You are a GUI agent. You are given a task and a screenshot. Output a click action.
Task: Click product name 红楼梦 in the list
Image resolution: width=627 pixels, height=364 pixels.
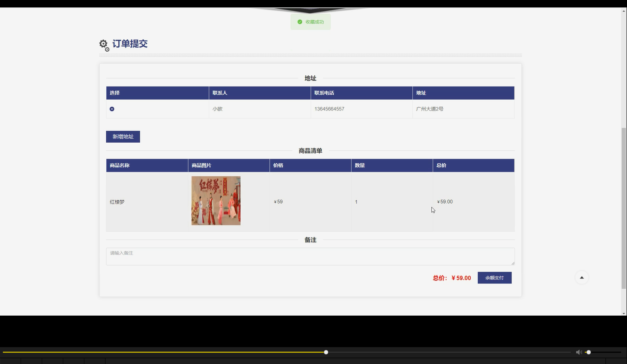[x=117, y=202]
